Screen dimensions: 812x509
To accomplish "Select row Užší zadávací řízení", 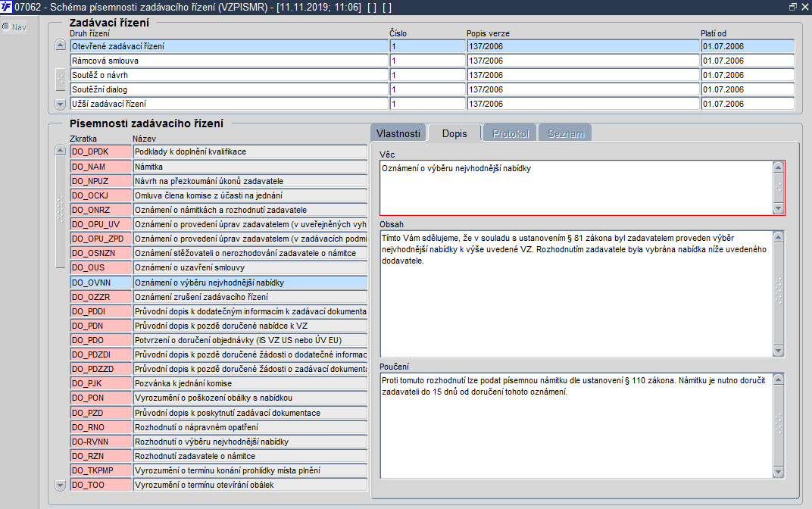I will pyautogui.click(x=229, y=104).
